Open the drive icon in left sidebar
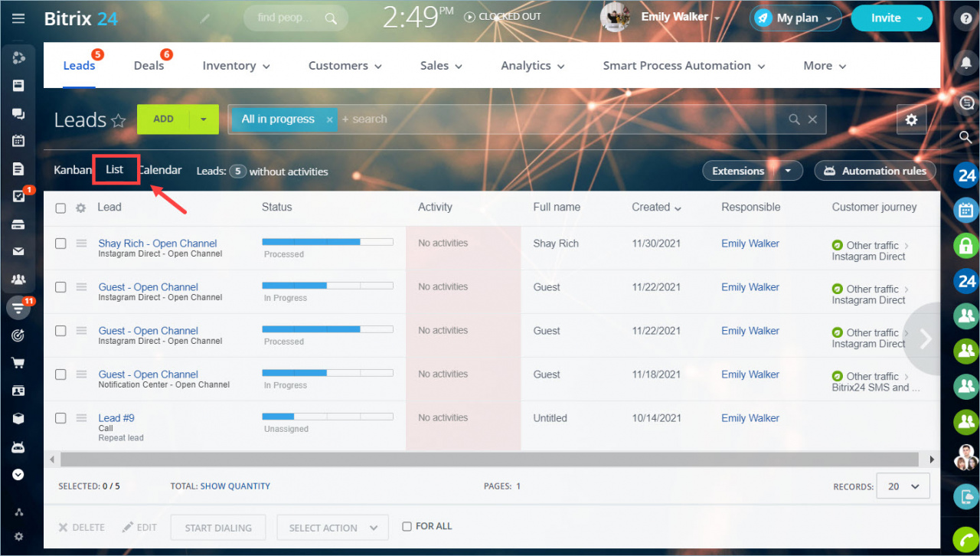The image size is (980, 556). click(18, 224)
